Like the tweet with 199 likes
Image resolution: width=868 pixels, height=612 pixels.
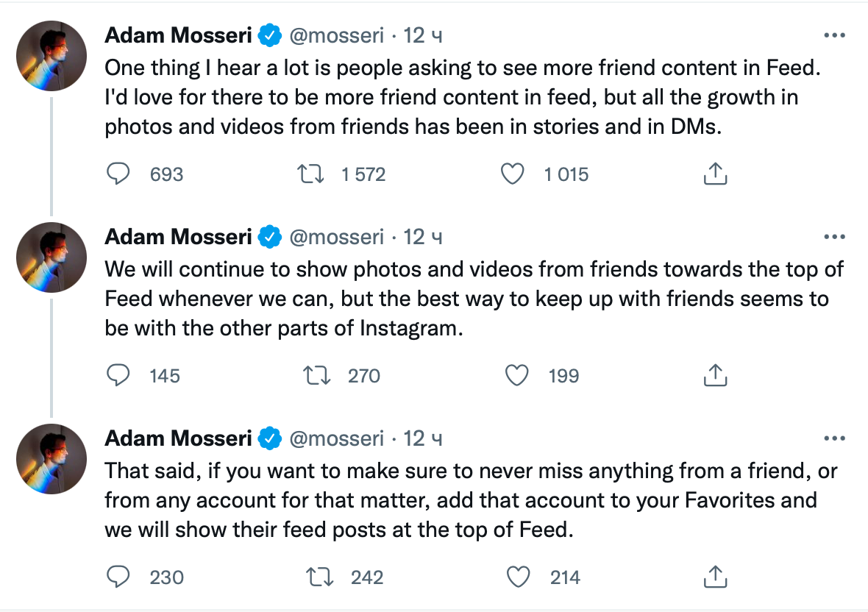tap(518, 376)
